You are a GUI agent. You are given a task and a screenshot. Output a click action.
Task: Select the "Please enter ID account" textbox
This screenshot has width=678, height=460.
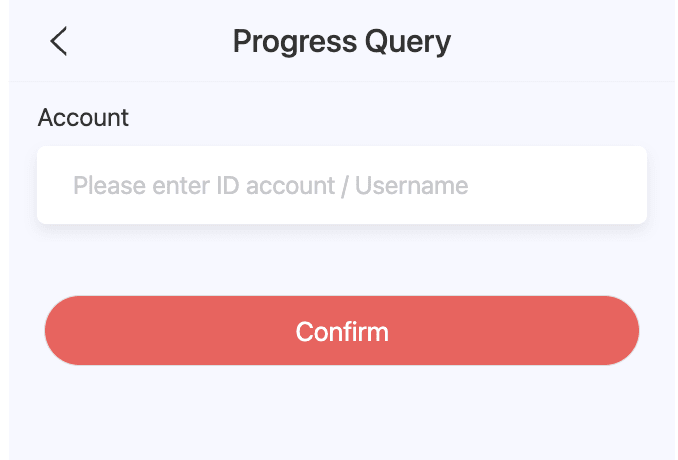(x=342, y=185)
